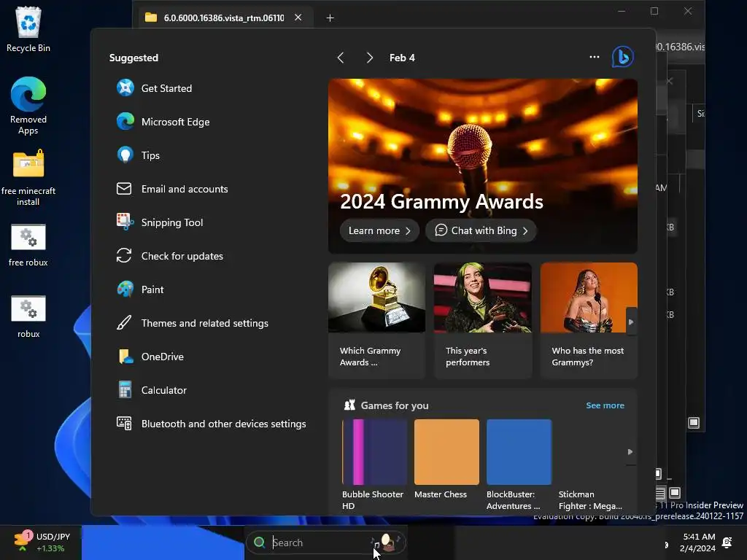Click the search magnifier icon on taskbar
The image size is (747, 560).
(x=260, y=542)
